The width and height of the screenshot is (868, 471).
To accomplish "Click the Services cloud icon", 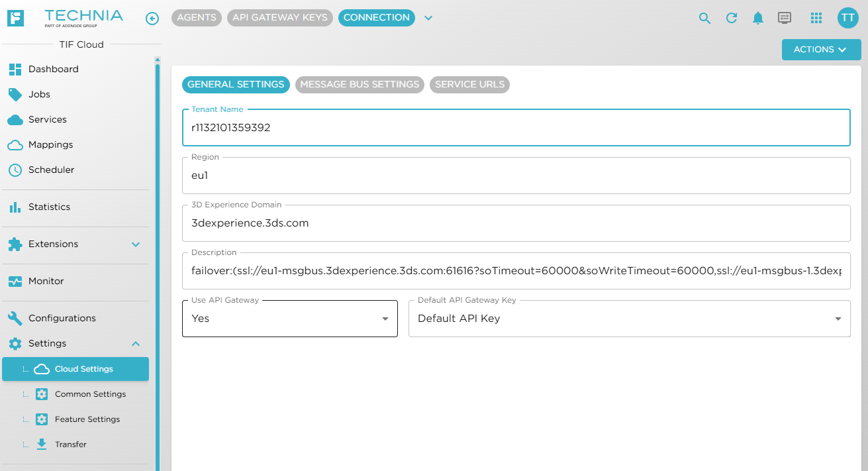I will pyautogui.click(x=15, y=120).
